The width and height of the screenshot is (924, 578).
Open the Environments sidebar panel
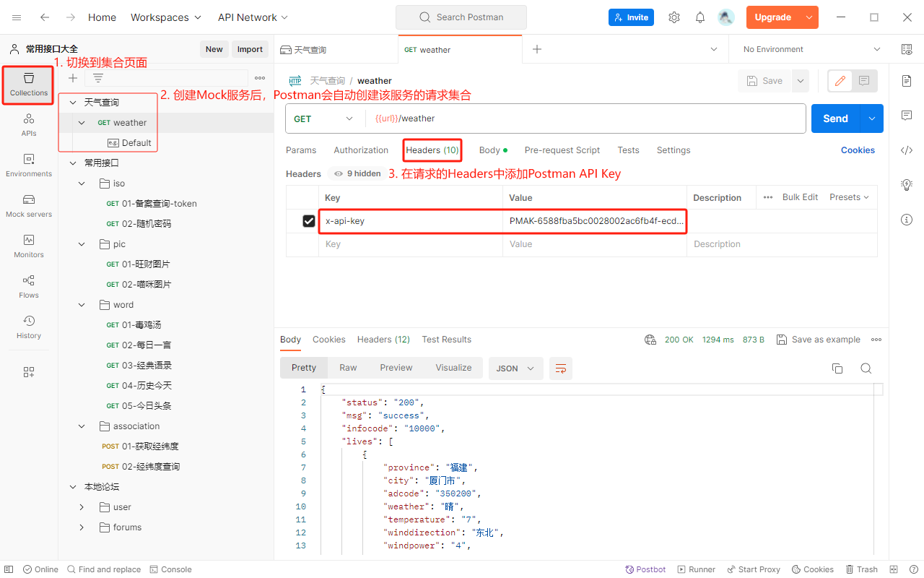pyautogui.click(x=29, y=165)
